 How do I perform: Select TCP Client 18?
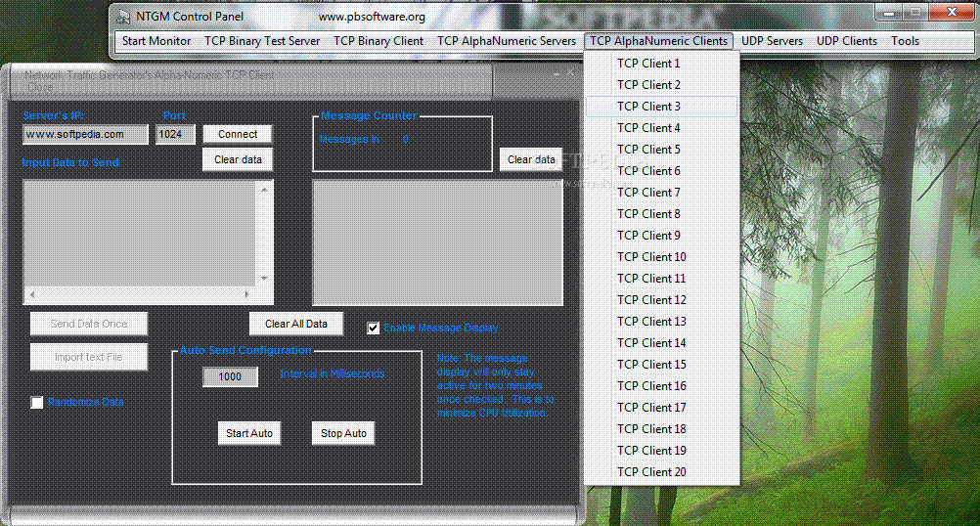[662, 429]
